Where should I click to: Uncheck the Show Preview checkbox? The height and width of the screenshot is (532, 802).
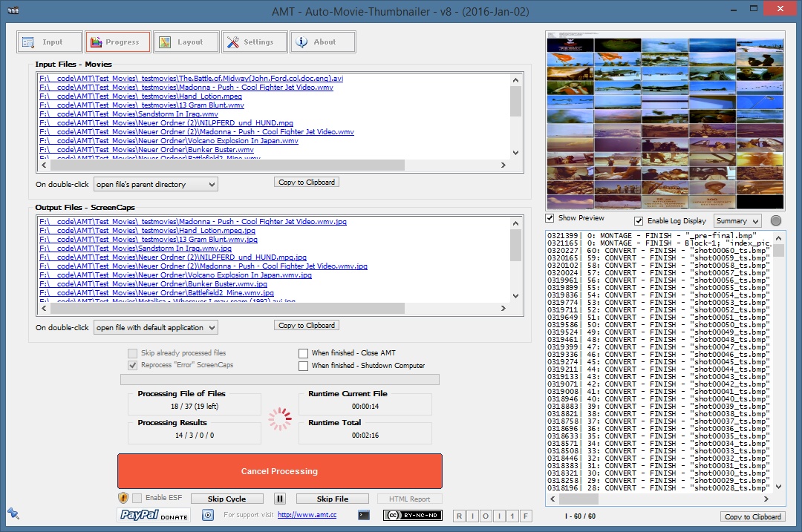pos(550,219)
